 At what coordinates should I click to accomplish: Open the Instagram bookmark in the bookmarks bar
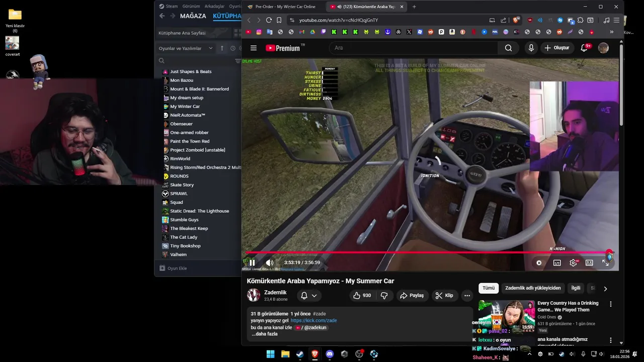pyautogui.click(x=259, y=32)
